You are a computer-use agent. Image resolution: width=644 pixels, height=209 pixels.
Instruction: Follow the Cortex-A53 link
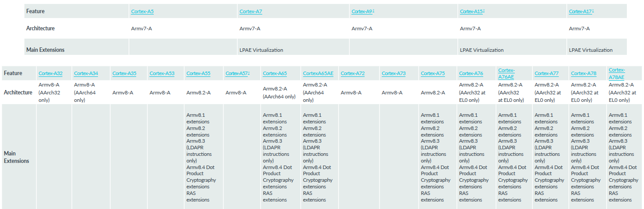tap(161, 73)
